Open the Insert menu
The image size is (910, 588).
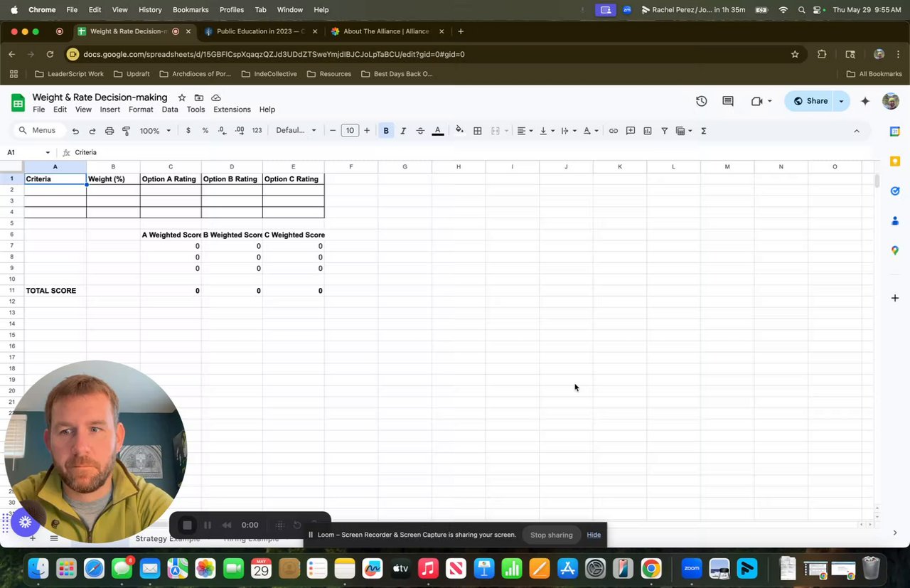click(110, 109)
